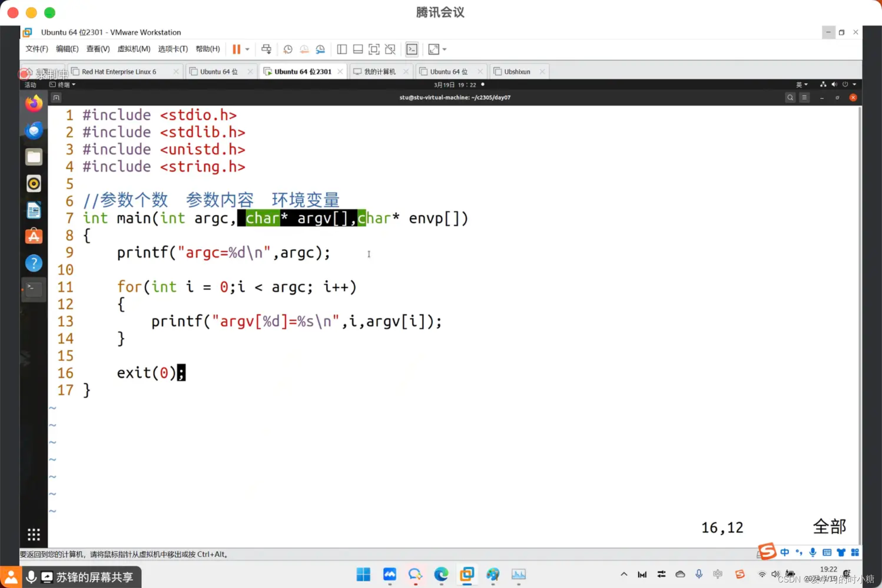Image resolution: width=882 pixels, height=588 pixels.
Task: Open the power options dropdown next to pause
Action: coord(248,49)
